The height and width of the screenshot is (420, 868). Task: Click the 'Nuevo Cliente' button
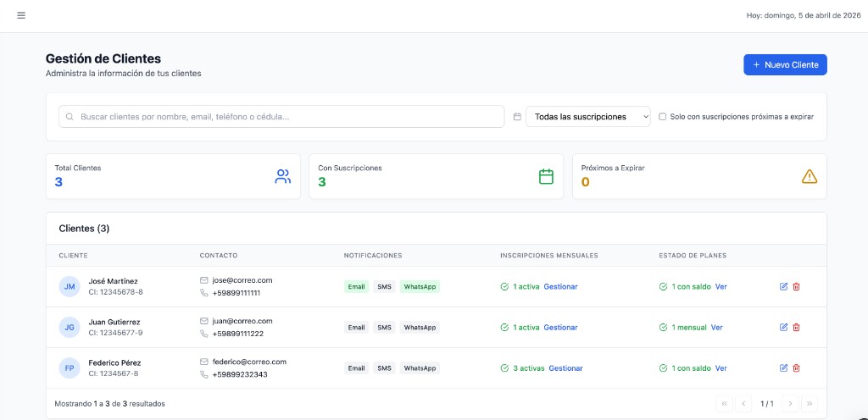coord(785,64)
